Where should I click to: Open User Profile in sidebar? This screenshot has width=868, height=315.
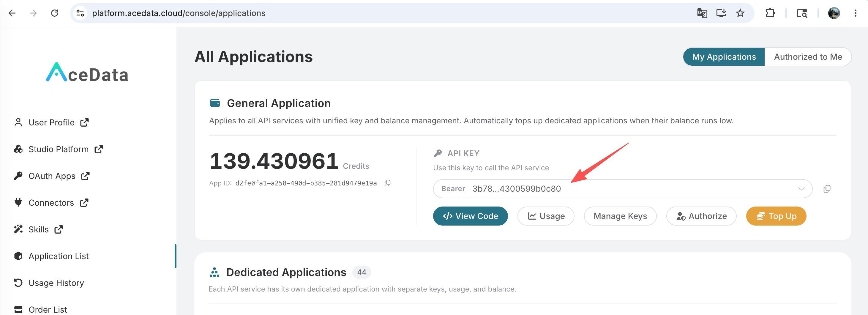click(51, 122)
